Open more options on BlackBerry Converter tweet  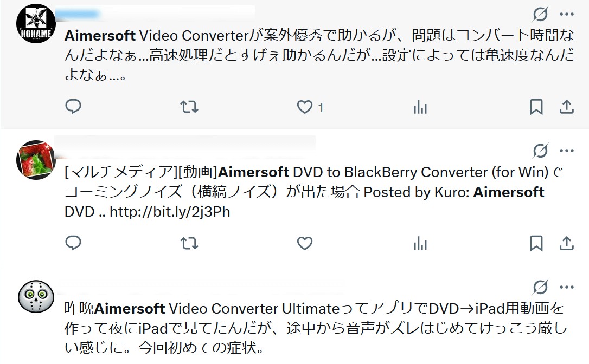(566, 151)
